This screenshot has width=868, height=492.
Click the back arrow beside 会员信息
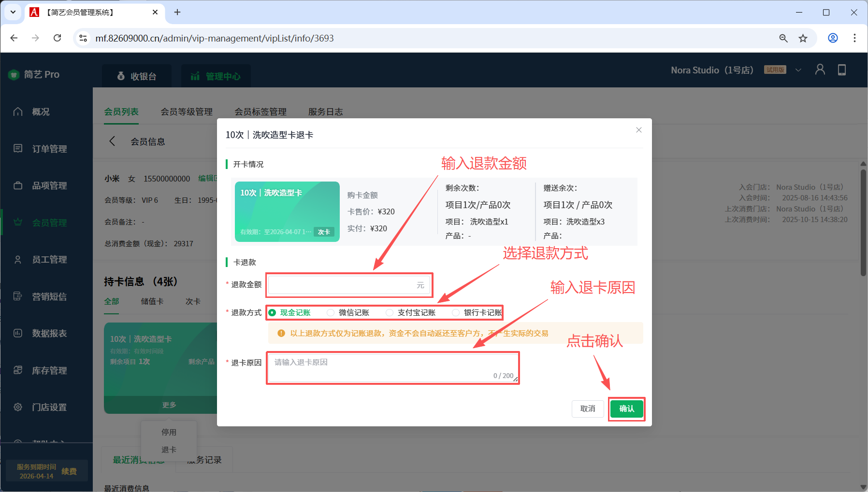click(112, 141)
